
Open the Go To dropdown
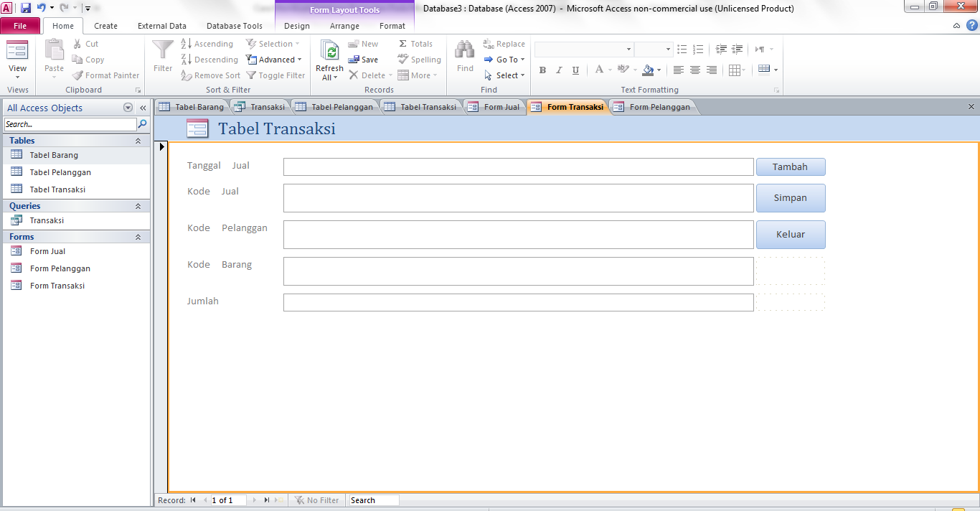click(504, 60)
